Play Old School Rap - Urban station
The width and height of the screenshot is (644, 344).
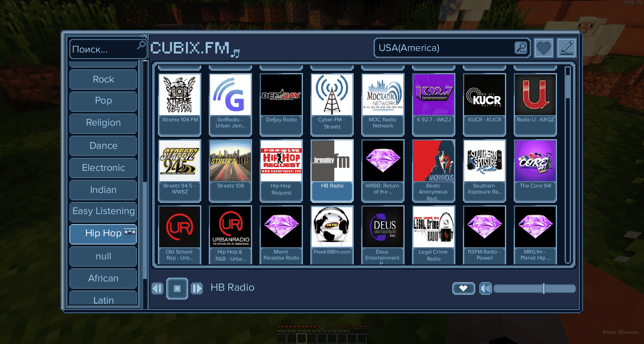tap(180, 234)
